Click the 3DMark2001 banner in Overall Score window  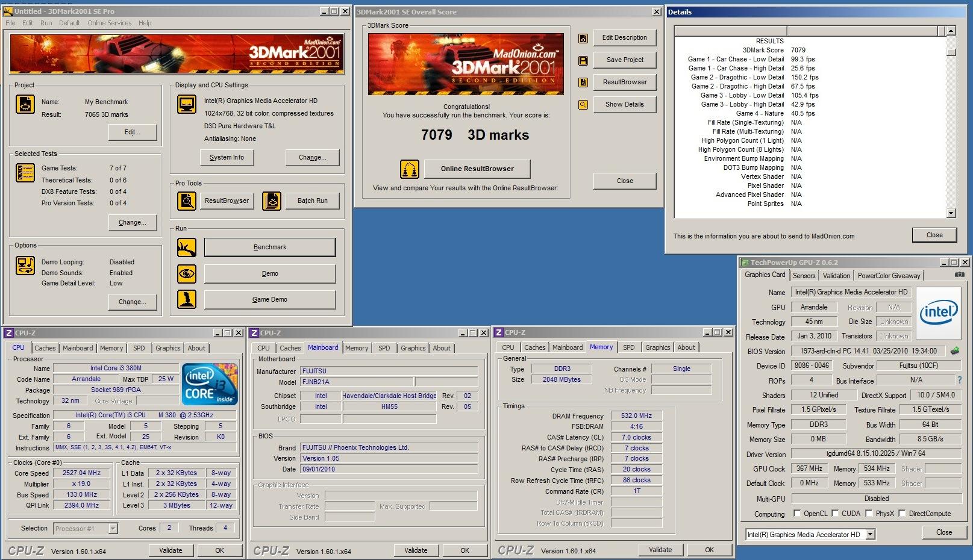pyautogui.click(x=466, y=64)
